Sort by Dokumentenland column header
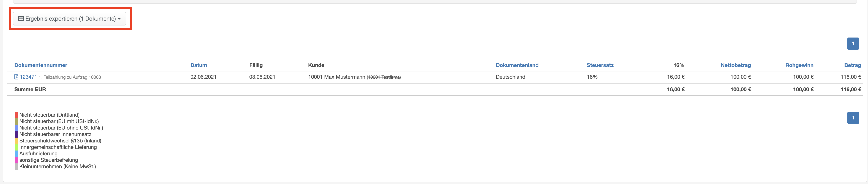 (x=517, y=65)
